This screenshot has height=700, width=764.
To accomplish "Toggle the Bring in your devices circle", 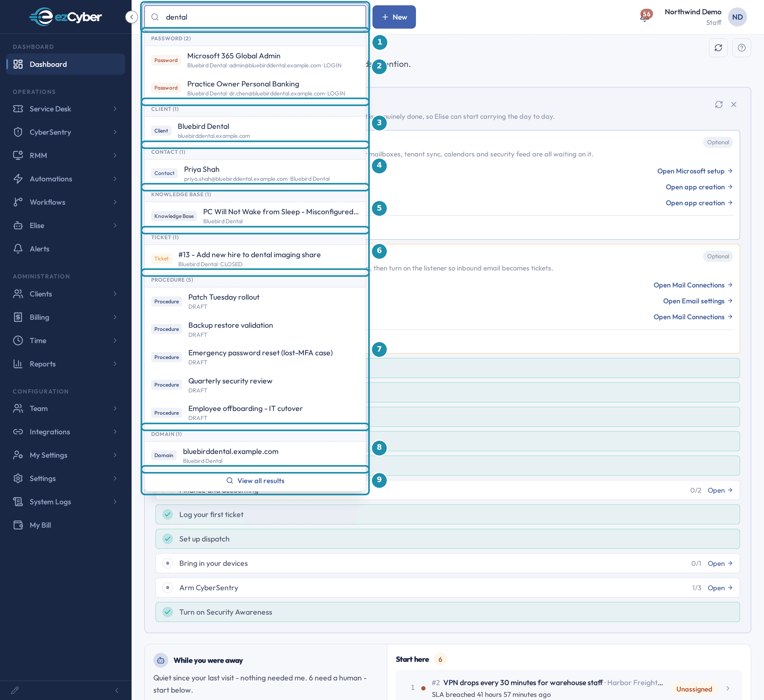I will [167, 563].
